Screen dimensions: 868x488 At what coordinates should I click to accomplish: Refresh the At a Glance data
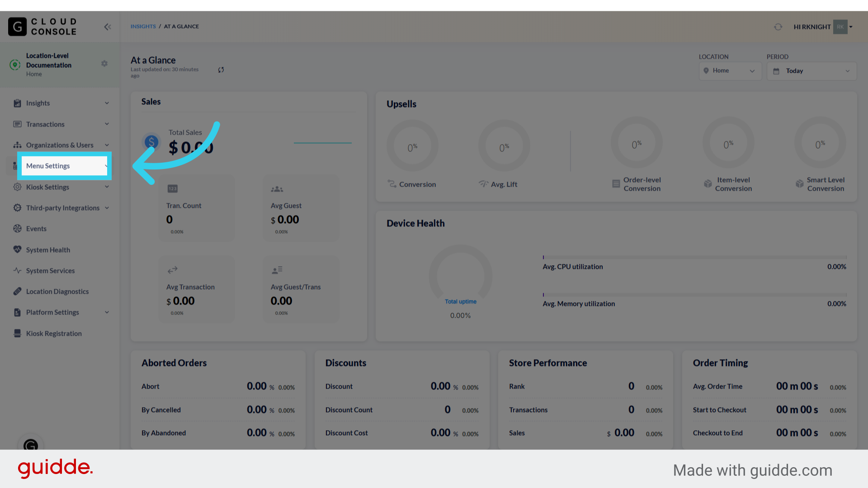point(221,70)
